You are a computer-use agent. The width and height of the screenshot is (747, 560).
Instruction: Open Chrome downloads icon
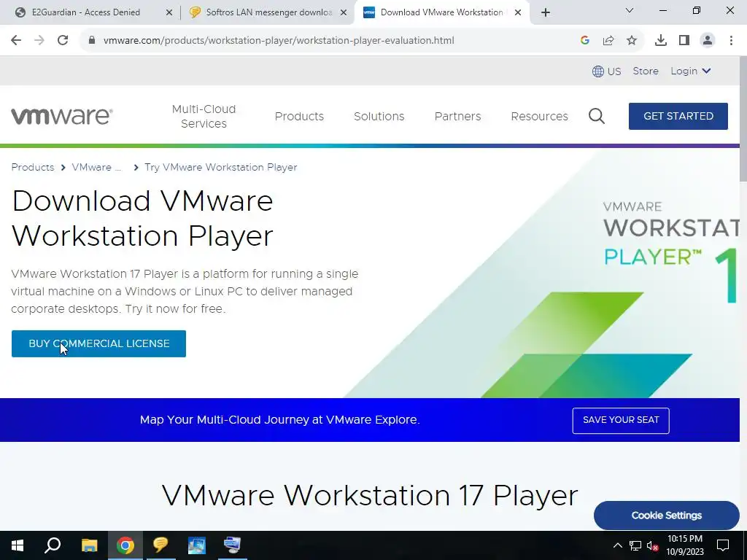click(x=661, y=41)
